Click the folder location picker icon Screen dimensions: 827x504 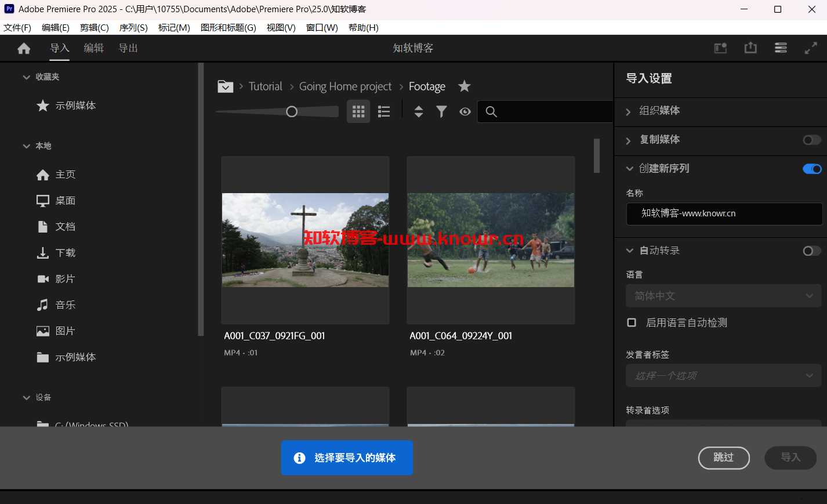coord(225,86)
